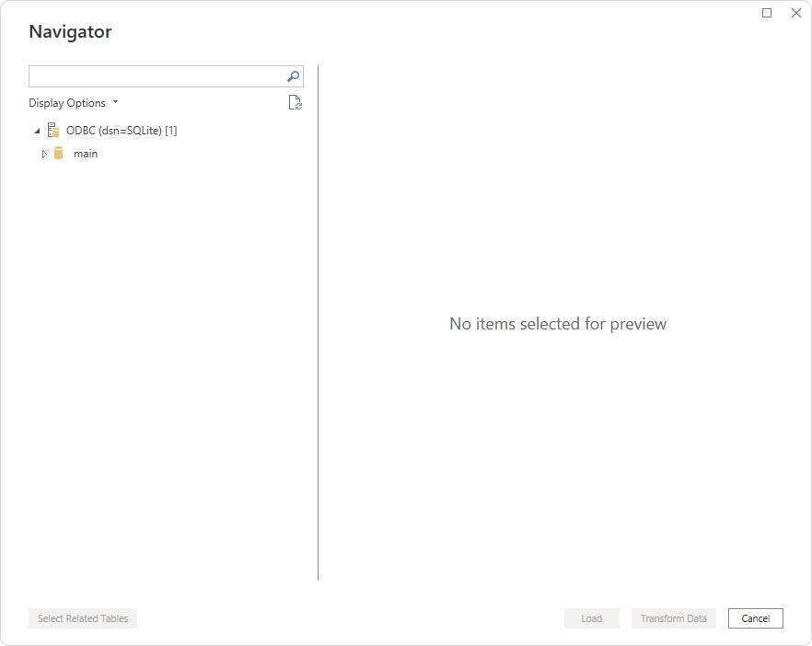Click the Display Options dropdown arrow
812x646 pixels.
(x=115, y=103)
